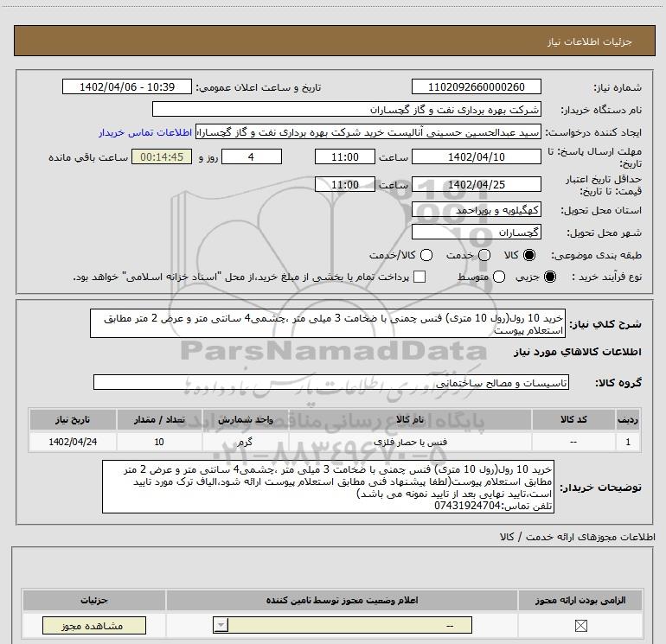
Task: Click the request creator name field
Action: point(368,132)
